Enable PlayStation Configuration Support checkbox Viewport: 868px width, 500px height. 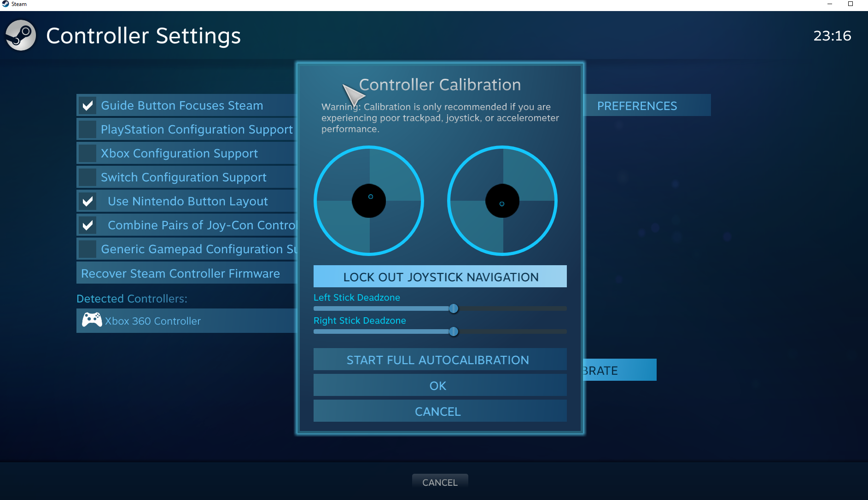pyautogui.click(x=87, y=129)
